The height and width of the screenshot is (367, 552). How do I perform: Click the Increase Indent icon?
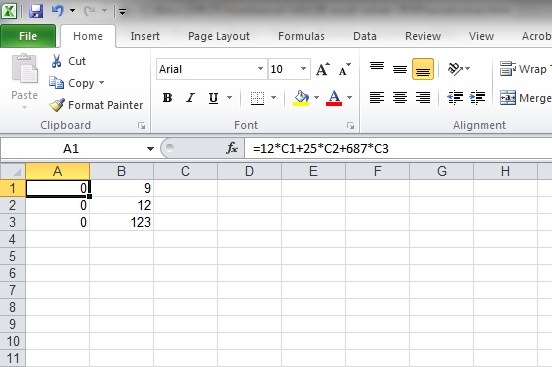click(x=477, y=98)
